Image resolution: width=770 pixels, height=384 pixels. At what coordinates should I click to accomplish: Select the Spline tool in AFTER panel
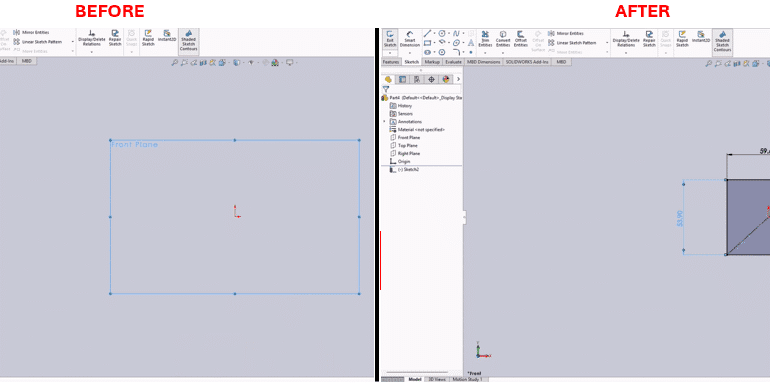point(456,33)
